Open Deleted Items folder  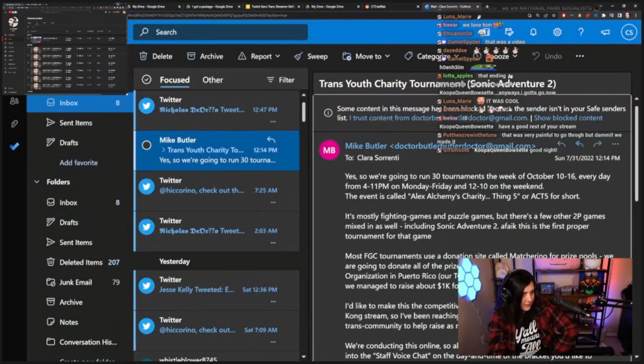pyautogui.click(x=80, y=262)
